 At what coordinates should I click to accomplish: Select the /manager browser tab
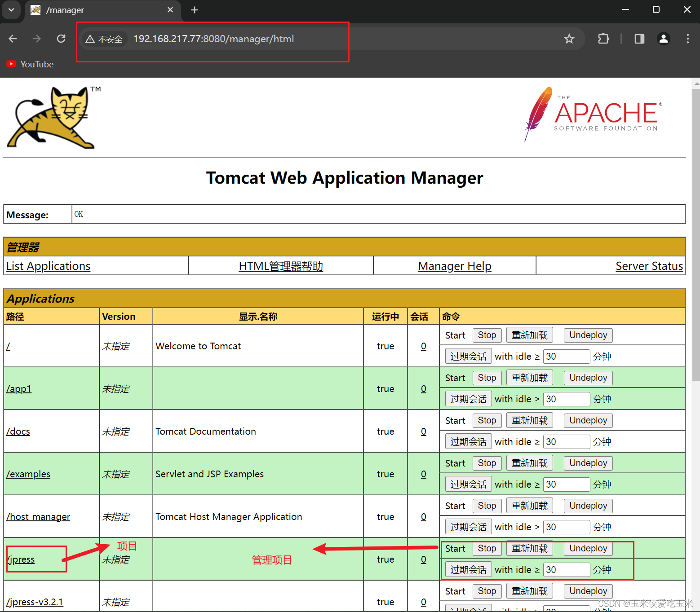[x=103, y=10]
